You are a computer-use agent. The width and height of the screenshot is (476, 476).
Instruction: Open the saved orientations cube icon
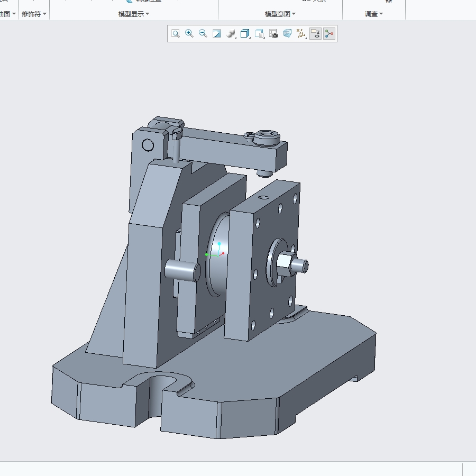[x=245, y=34]
